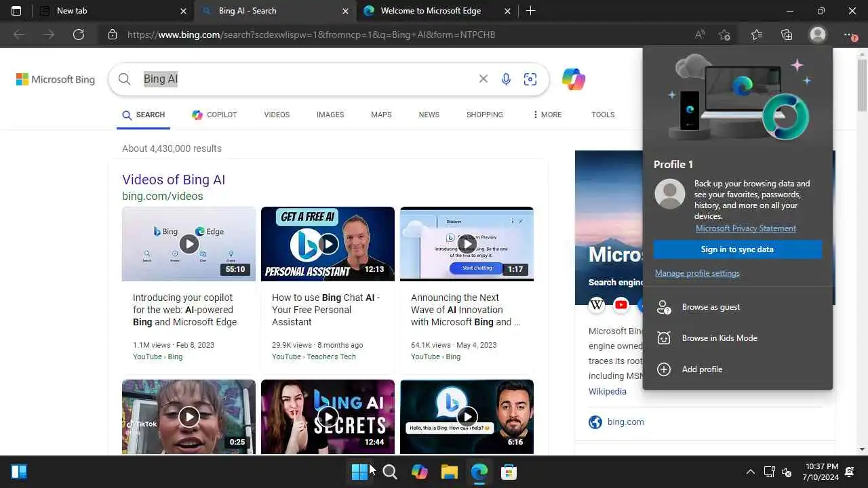Image resolution: width=868 pixels, height=488 pixels.
Task: Open the Favorites list icon
Action: point(757,35)
